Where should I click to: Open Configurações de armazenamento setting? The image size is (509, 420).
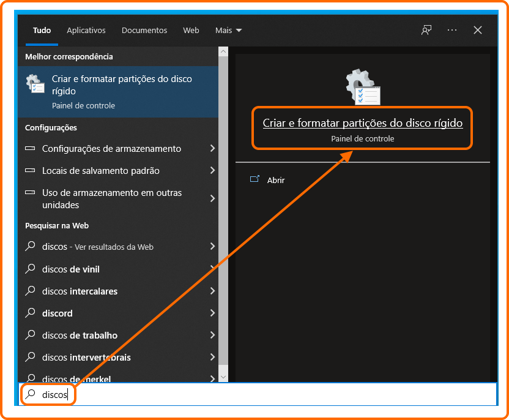point(118,148)
